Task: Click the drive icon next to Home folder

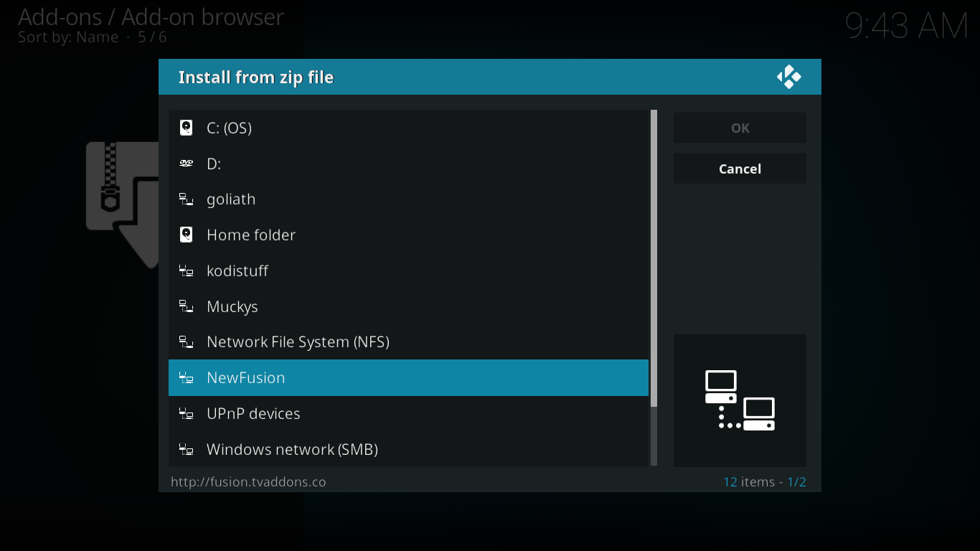Action: [187, 235]
